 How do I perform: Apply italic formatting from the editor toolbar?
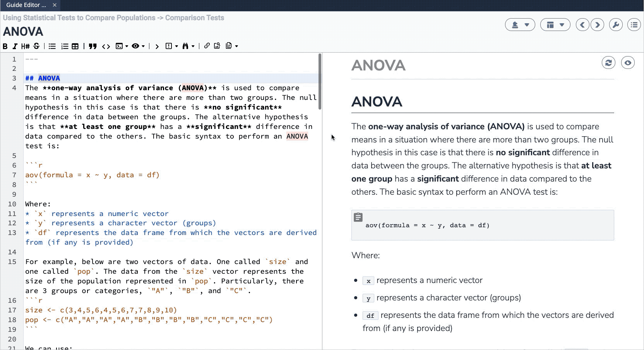[x=15, y=46]
